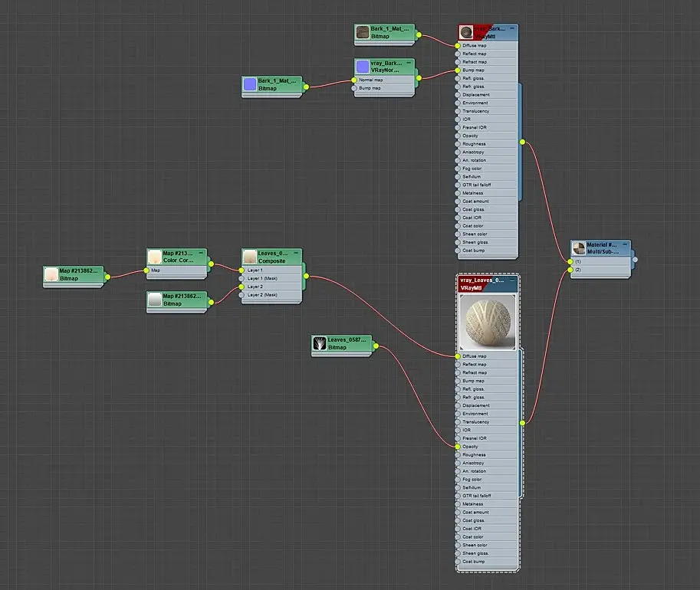
Task: Click Fog color slot on vray_Leaves_0 VRayMtl
Action: (x=488, y=480)
